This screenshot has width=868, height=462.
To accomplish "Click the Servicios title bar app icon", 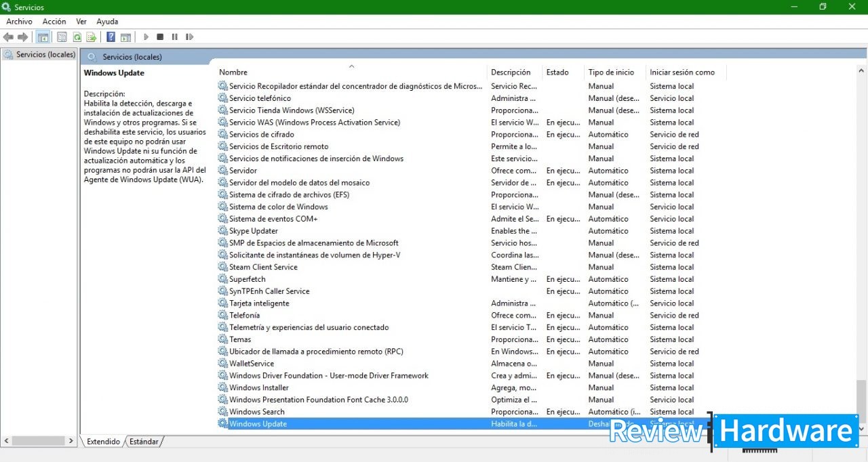I will (7, 7).
